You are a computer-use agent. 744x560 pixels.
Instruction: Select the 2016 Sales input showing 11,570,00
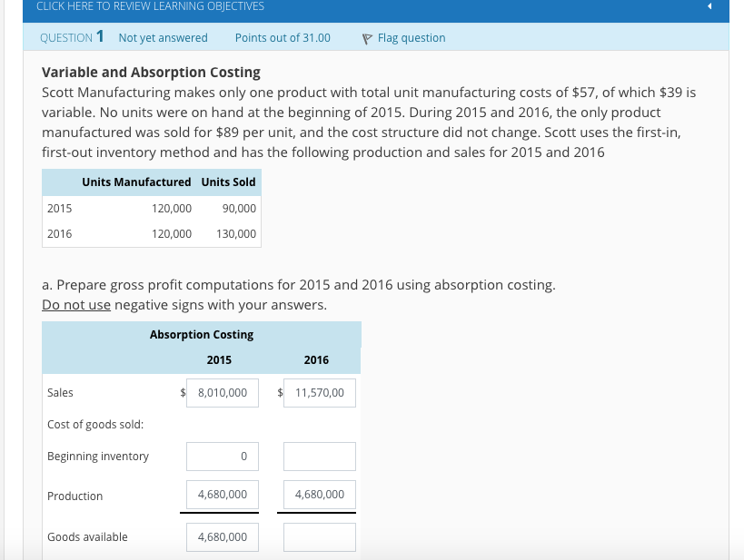[319, 392]
